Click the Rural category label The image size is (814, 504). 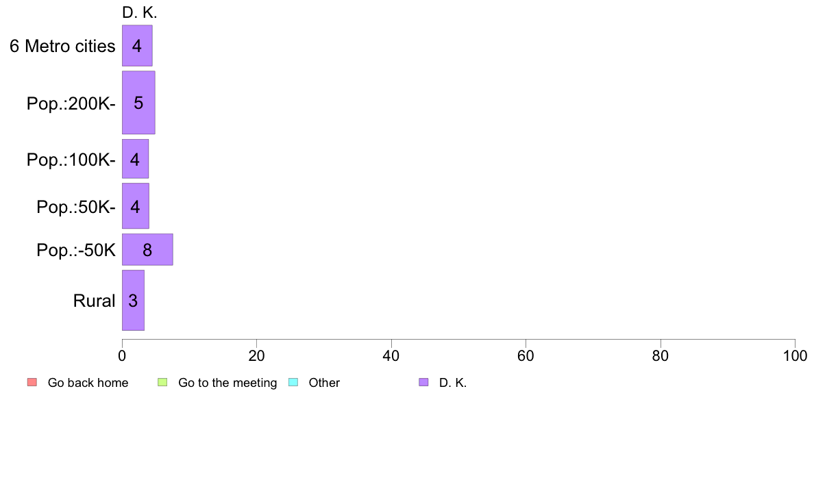94,301
